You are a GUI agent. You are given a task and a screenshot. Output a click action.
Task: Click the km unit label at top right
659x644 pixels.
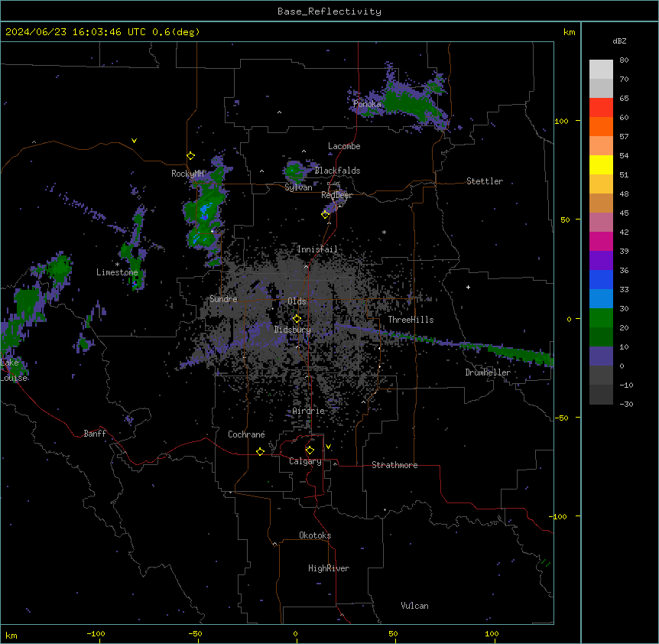pyautogui.click(x=570, y=32)
